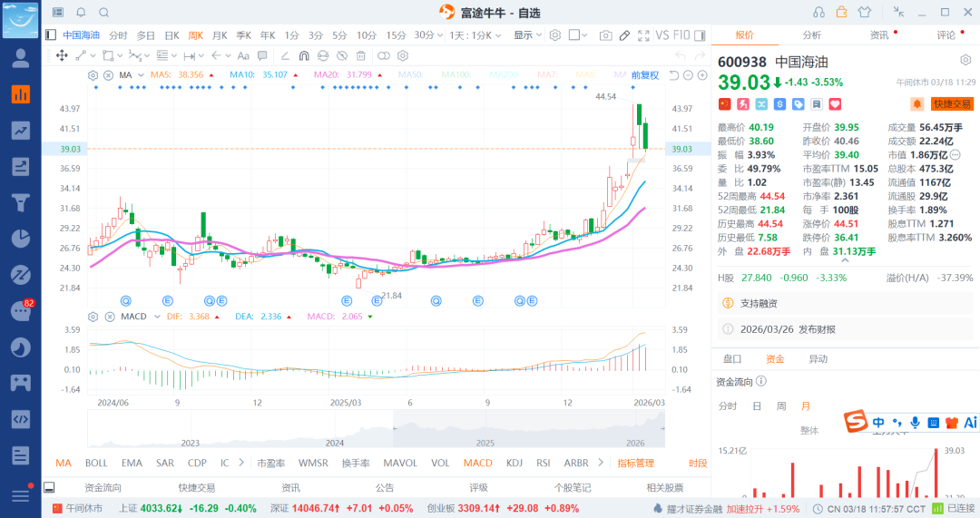Image resolution: width=980 pixels, height=518 pixels.
Task: Select the text Aa annotation tool
Action: click(x=243, y=55)
